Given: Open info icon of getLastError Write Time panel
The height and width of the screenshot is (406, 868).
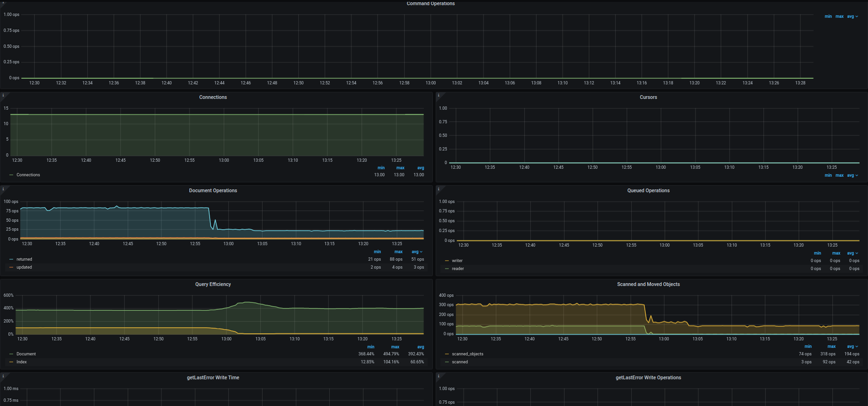Looking at the screenshot, I should [x=3, y=376].
